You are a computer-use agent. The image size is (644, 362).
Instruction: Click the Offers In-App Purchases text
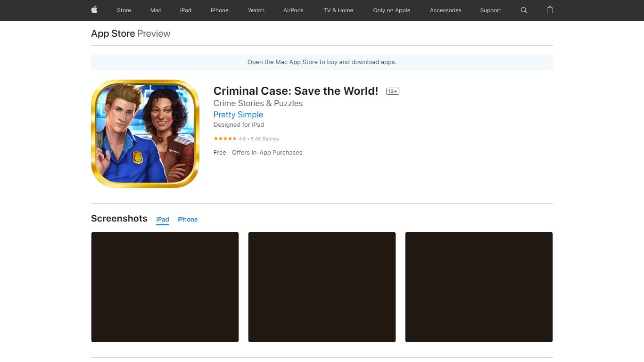(267, 153)
